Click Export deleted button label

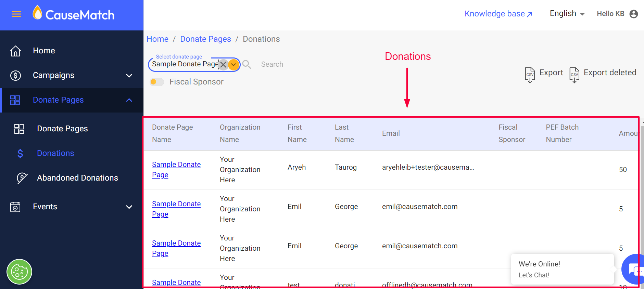[610, 73]
